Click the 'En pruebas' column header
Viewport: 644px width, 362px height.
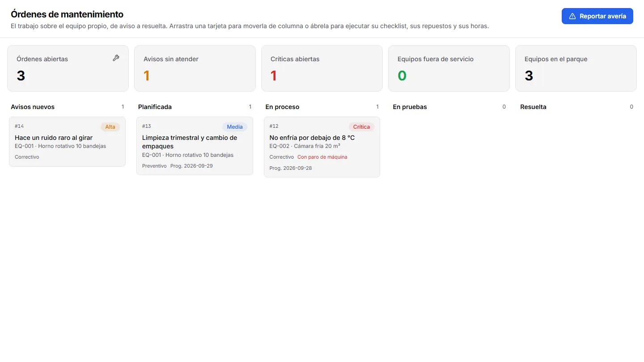[410, 107]
